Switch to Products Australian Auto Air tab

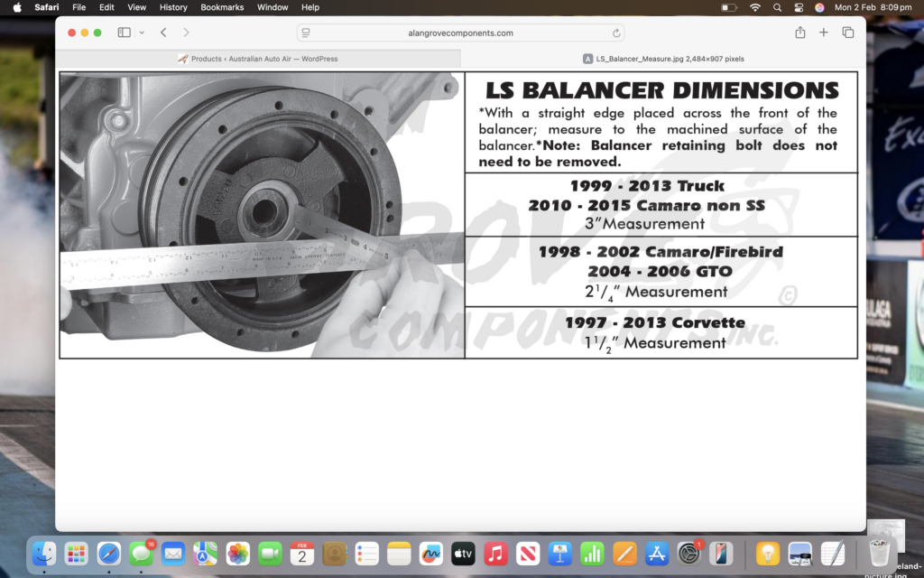(258, 59)
